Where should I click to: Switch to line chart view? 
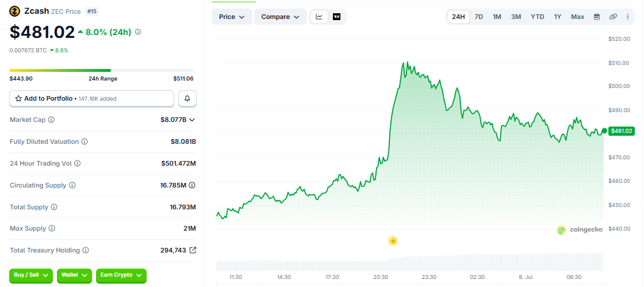pyautogui.click(x=319, y=17)
